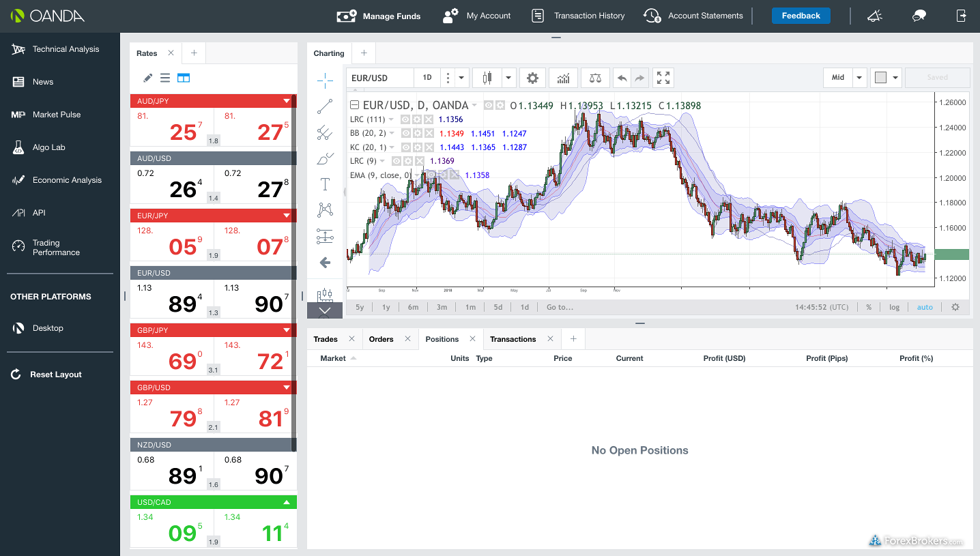Set chart range to 3m
Screen dimensions: 980x556
tap(442, 307)
